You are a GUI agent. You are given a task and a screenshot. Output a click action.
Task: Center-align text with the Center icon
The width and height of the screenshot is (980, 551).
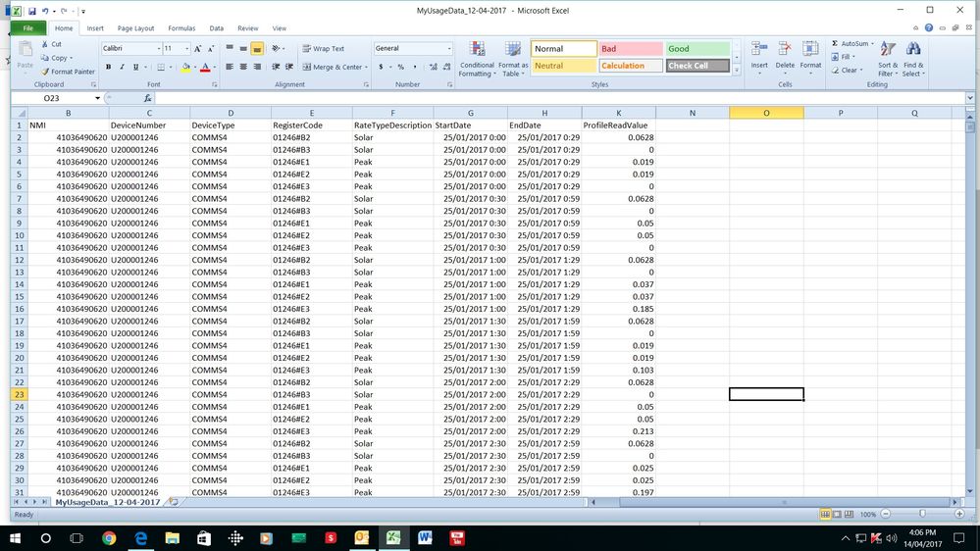[243, 67]
